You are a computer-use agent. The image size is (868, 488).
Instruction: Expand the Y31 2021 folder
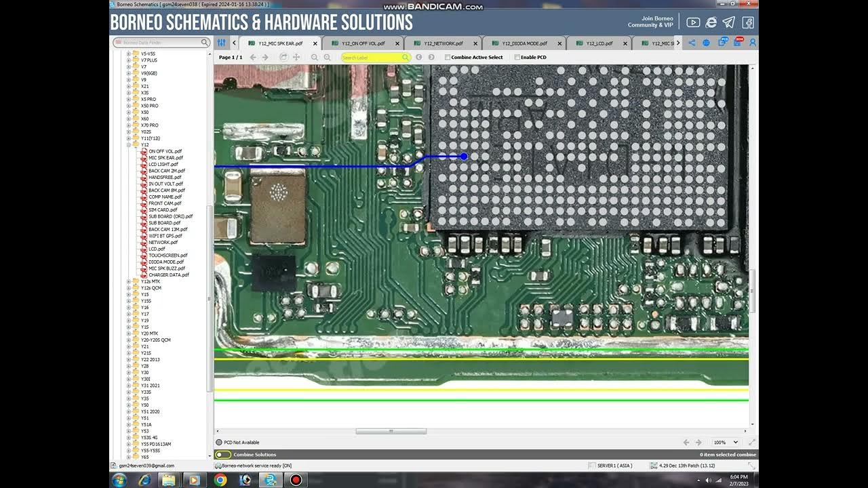(129, 386)
